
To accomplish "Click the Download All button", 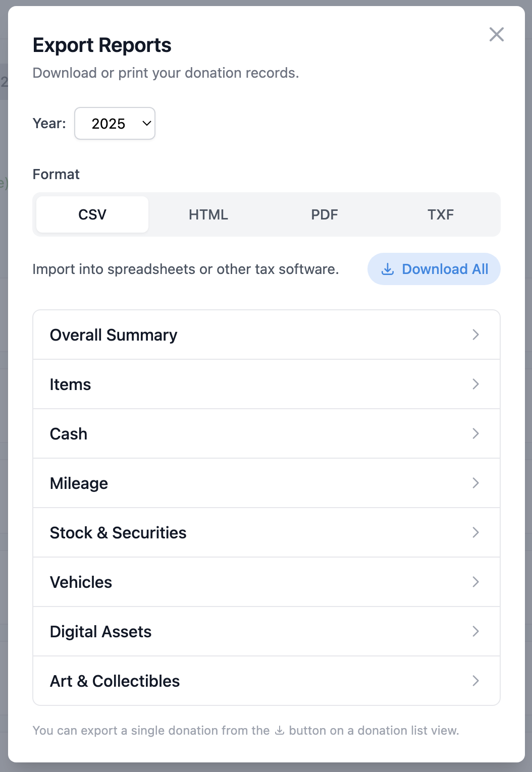I will point(434,269).
